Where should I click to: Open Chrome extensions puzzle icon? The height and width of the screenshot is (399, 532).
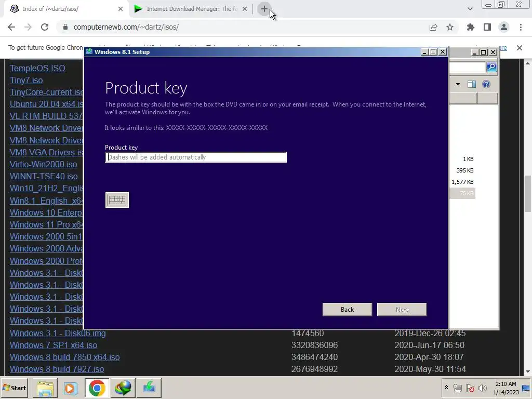click(471, 27)
